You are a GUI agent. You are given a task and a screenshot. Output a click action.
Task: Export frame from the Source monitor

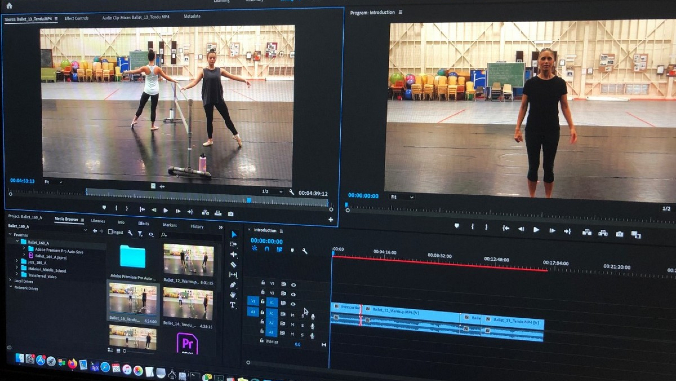(x=231, y=213)
